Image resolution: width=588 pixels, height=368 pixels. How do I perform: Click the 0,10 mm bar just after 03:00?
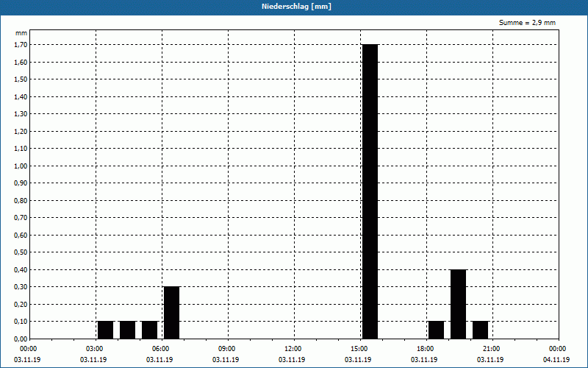(105, 330)
